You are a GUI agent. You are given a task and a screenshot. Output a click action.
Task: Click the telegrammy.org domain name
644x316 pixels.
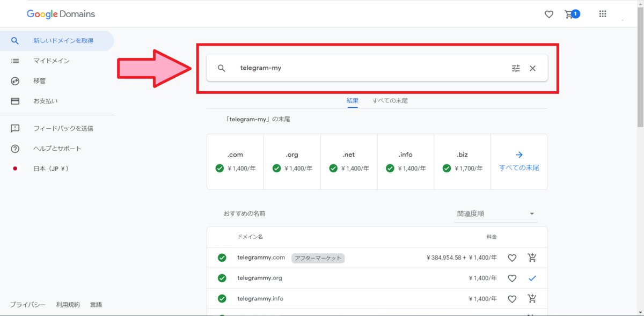click(x=260, y=278)
